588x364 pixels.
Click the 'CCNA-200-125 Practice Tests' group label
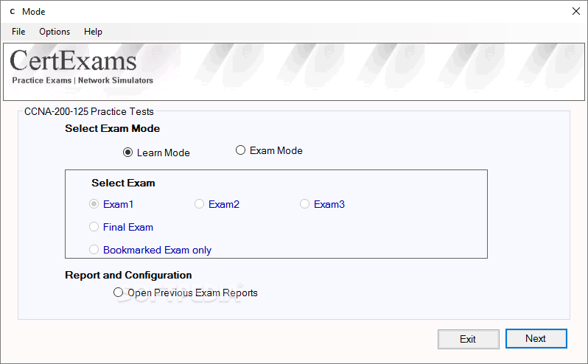pyautogui.click(x=89, y=112)
